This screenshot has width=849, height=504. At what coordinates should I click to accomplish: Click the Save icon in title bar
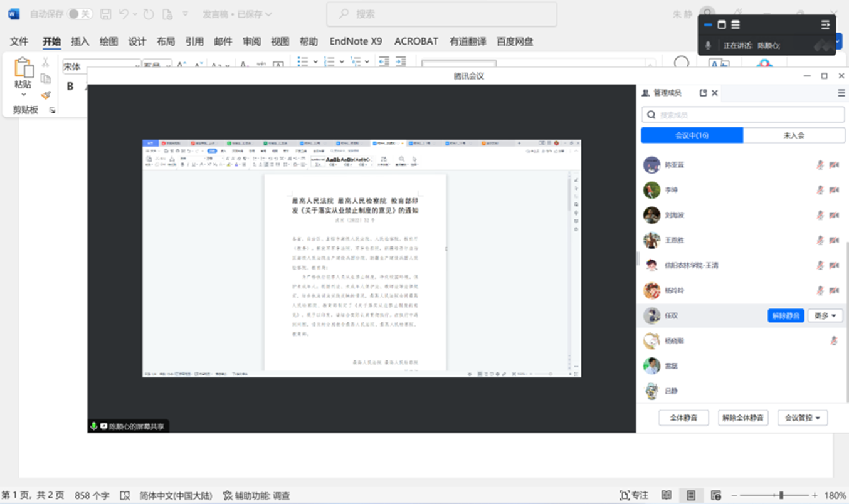coord(106,14)
